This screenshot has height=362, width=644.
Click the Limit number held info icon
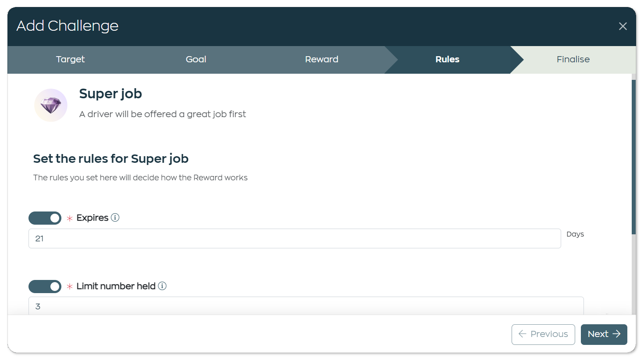coord(162,286)
